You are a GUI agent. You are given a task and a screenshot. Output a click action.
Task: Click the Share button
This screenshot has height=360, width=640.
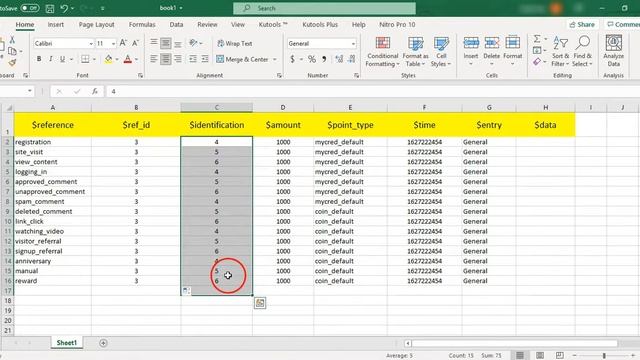(x=582, y=24)
